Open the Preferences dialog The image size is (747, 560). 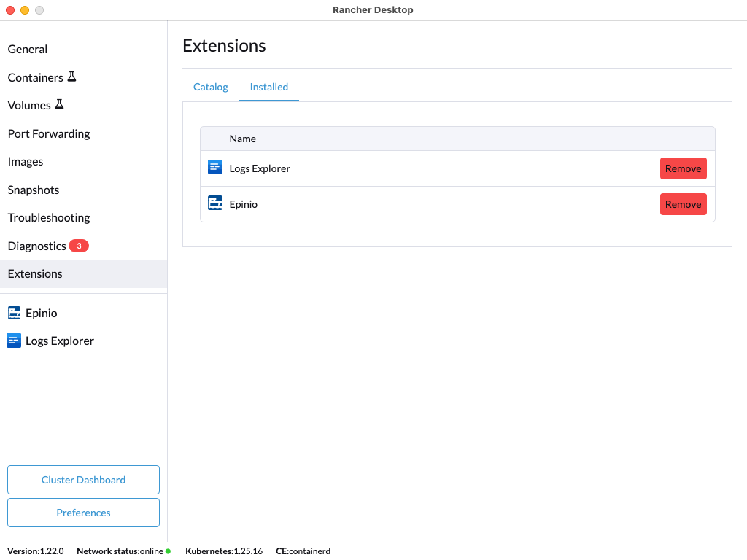[x=83, y=513]
